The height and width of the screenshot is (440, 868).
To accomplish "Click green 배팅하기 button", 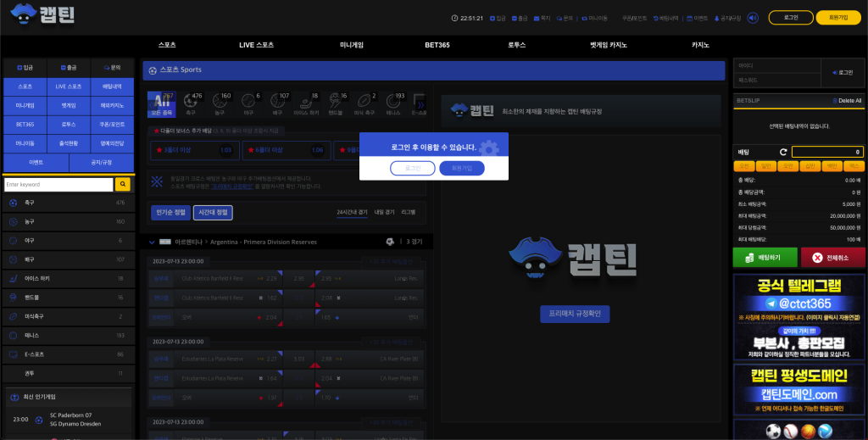I will (x=765, y=258).
